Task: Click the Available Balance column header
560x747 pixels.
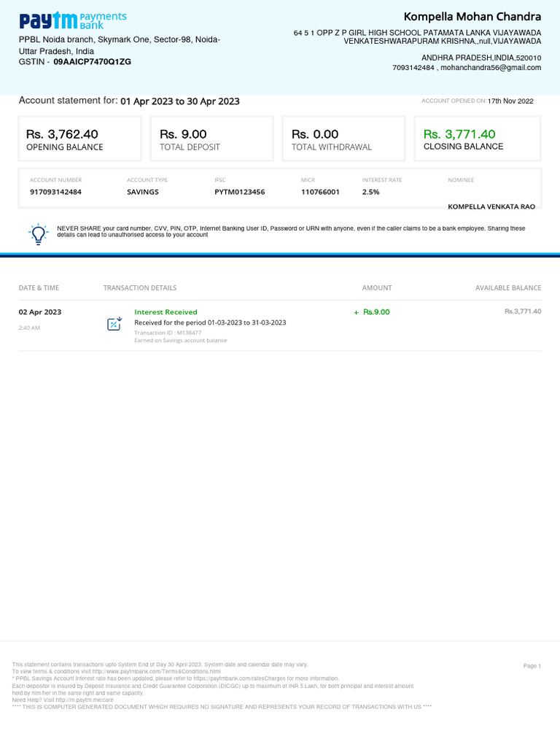Action: click(x=508, y=287)
